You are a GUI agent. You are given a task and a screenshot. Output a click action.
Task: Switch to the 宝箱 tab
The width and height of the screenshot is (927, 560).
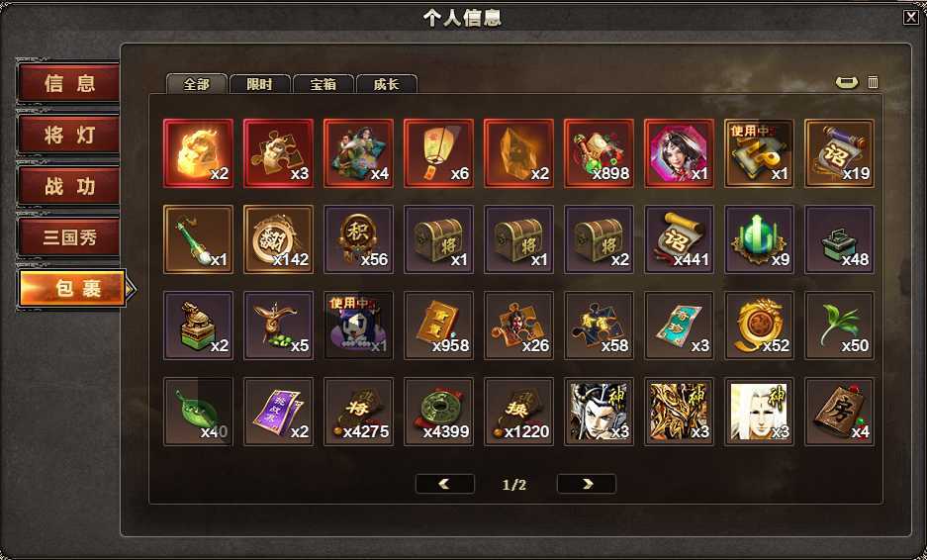pos(323,84)
